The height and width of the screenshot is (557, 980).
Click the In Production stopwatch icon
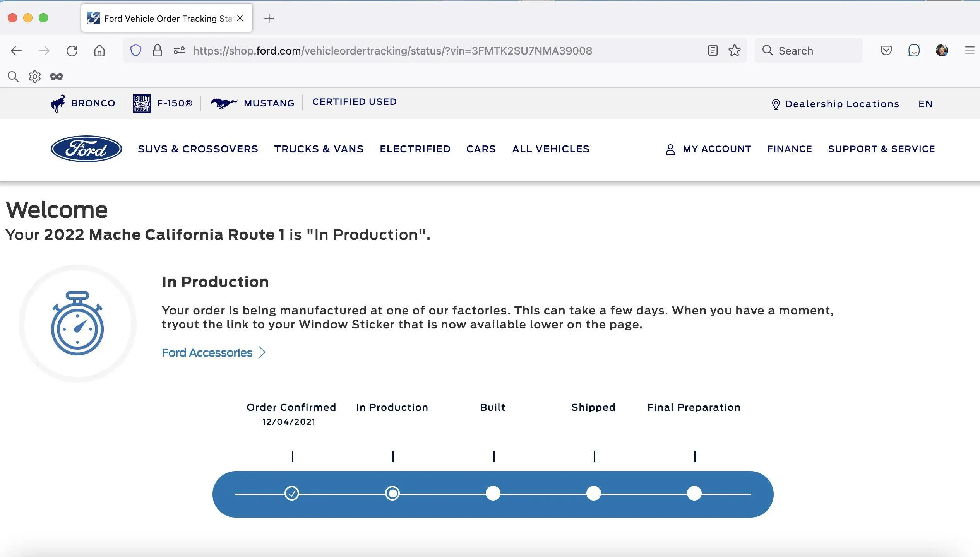click(x=77, y=323)
